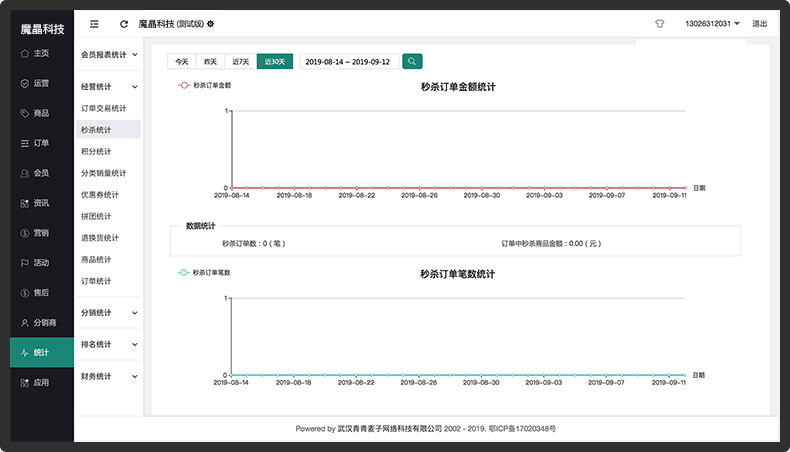Select the 近30天 time filter
This screenshot has width=790, height=452.
[x=275, y=61]
